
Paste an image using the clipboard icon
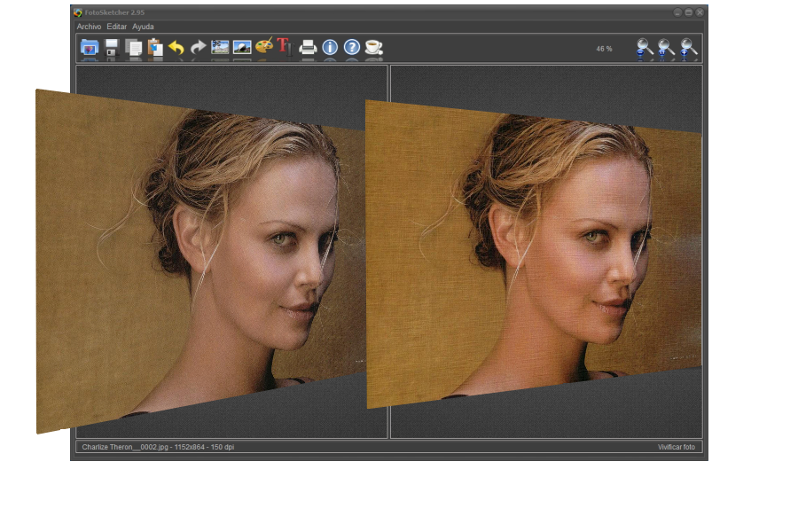154,49
